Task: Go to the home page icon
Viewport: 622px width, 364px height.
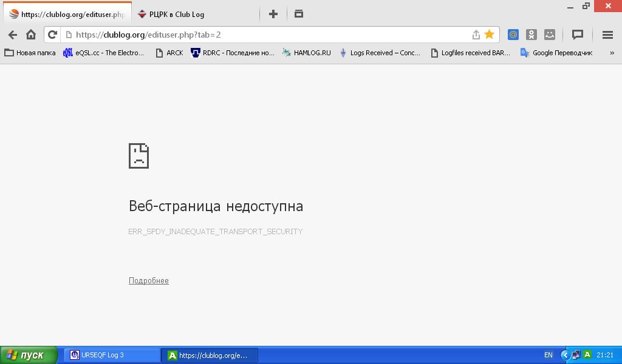Action: coord(31,35)
